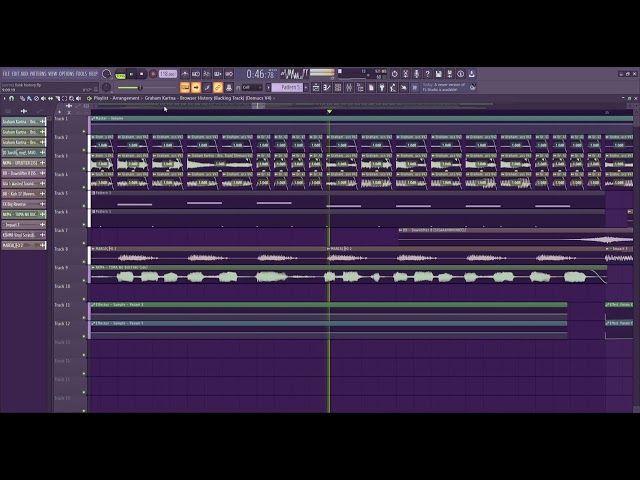Click the master pitch knob
This screenshot has width=640, height=480.
(106, 87)
